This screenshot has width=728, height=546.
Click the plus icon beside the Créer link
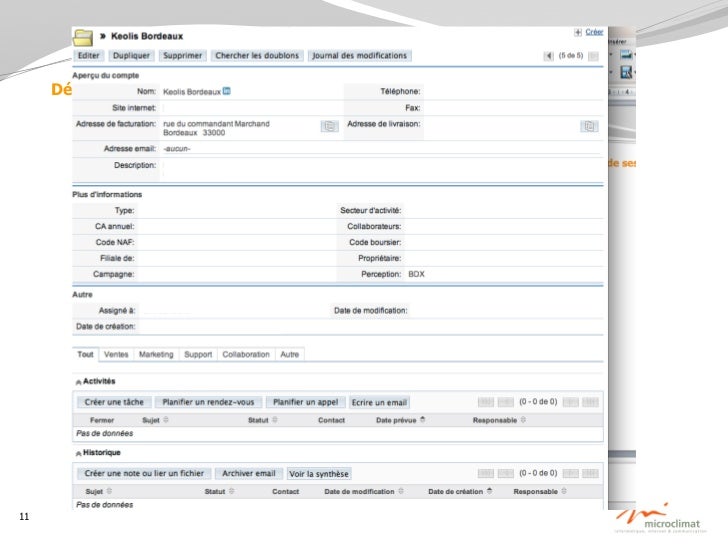point(578,32)
